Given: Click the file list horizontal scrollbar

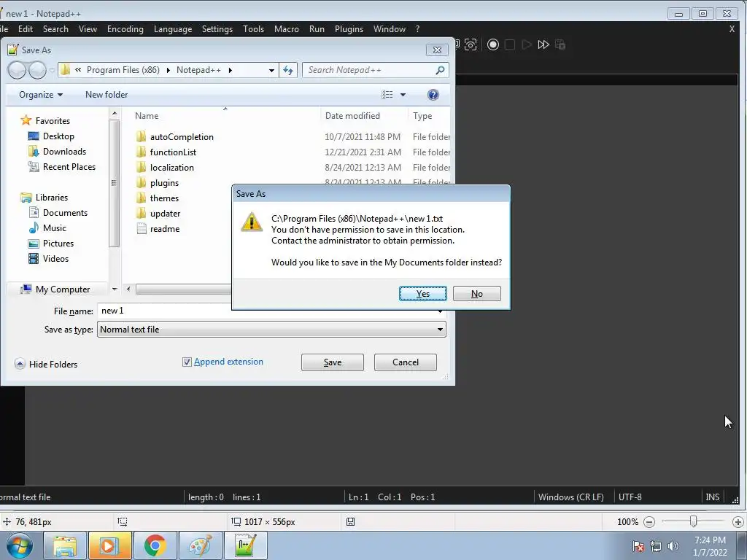Looking at the screenshot, I should (183, 289).
